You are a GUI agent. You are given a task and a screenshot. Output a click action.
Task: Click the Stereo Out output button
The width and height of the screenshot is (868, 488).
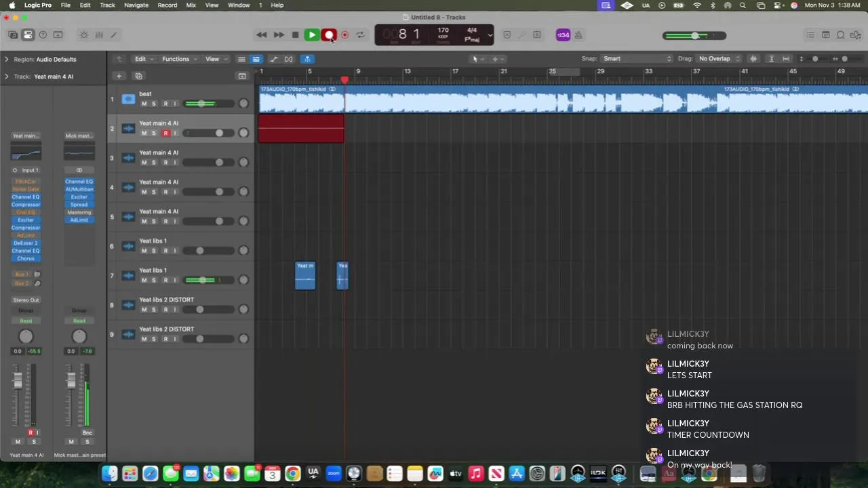click(x=26, y=300)
